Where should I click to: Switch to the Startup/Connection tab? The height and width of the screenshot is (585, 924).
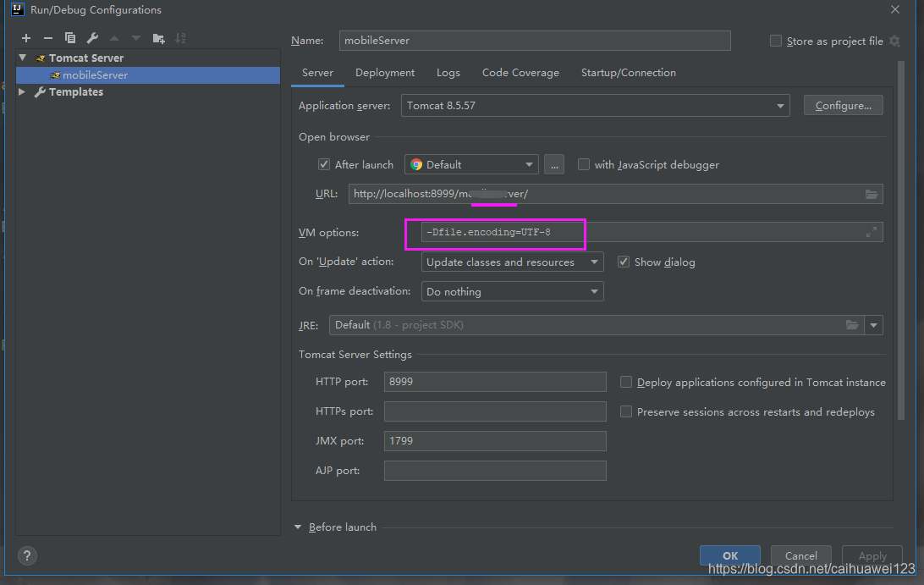coord(628,73)
